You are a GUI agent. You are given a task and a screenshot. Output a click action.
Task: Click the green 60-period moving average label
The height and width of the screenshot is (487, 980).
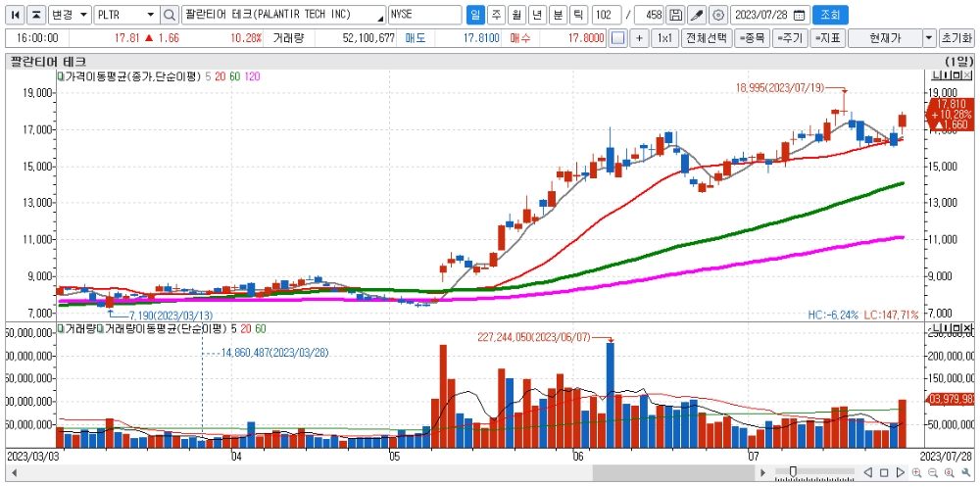pyautogui.click(x=235, y=76)
